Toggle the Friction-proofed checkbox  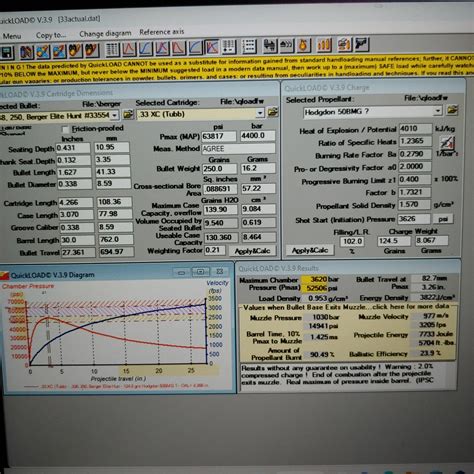point(65,129)
